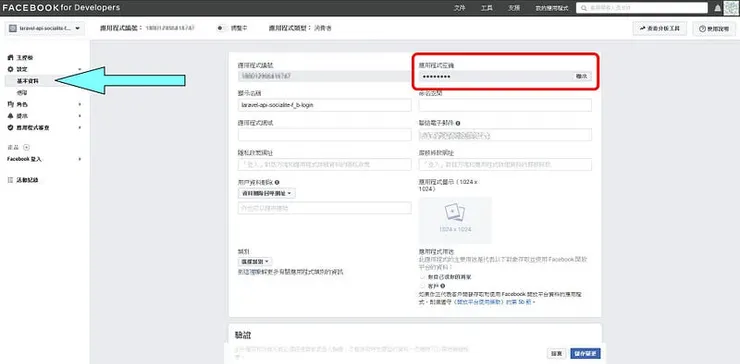Select 進階 under settings
Image resolution: width=740 pixels, height=364 pixels.
click(22, 93)
